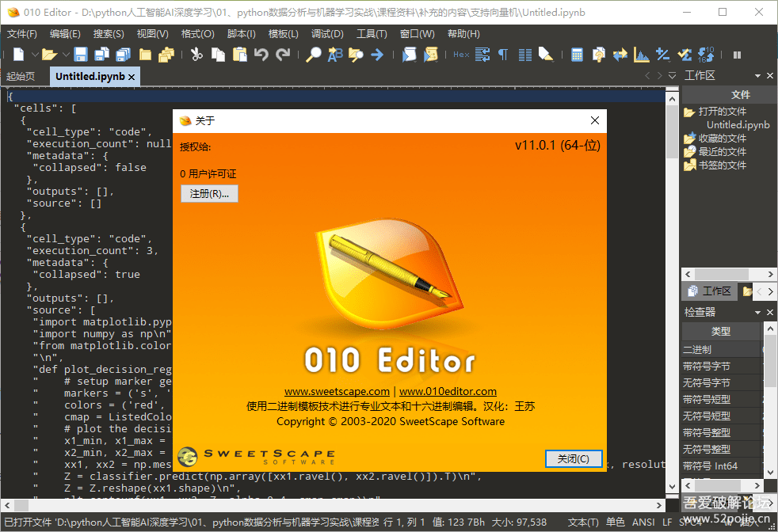This screenshot has height=532, width=778.
Task: Open the Calculator tool icon
Action: [577, 54]
